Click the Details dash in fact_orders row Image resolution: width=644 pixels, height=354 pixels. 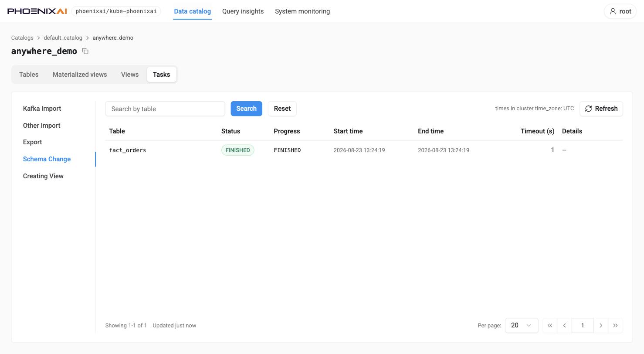tap(564, 150)
